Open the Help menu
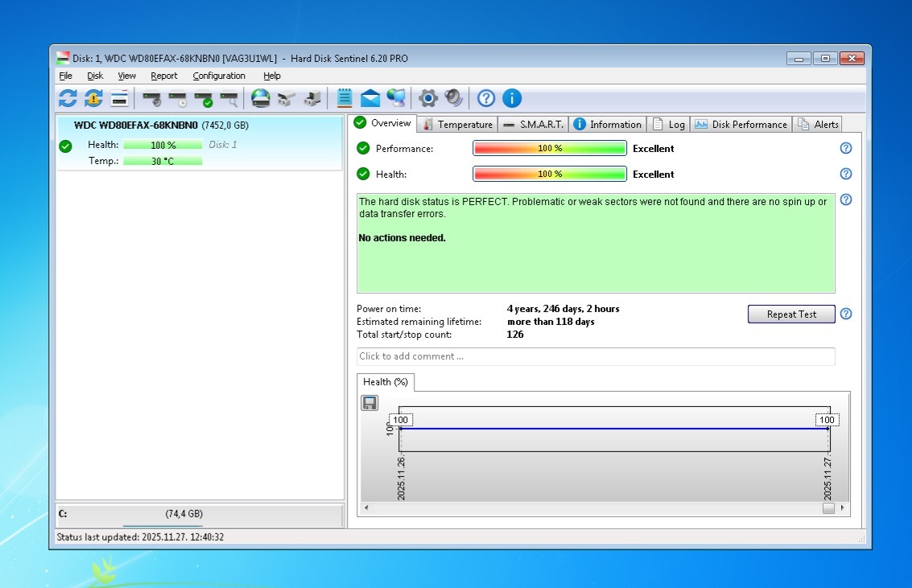This screenshot has height=588, width=912. [271, 76]
